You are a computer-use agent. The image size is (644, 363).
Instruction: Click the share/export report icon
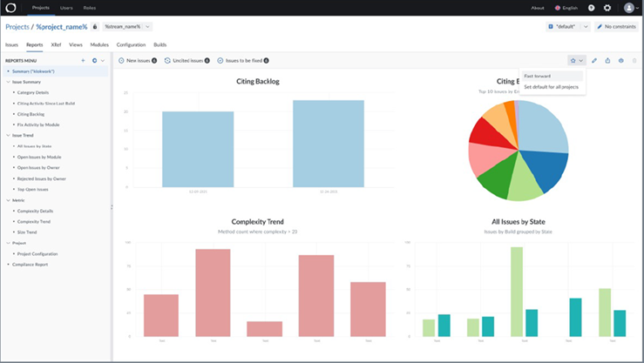tap(607, 61)
